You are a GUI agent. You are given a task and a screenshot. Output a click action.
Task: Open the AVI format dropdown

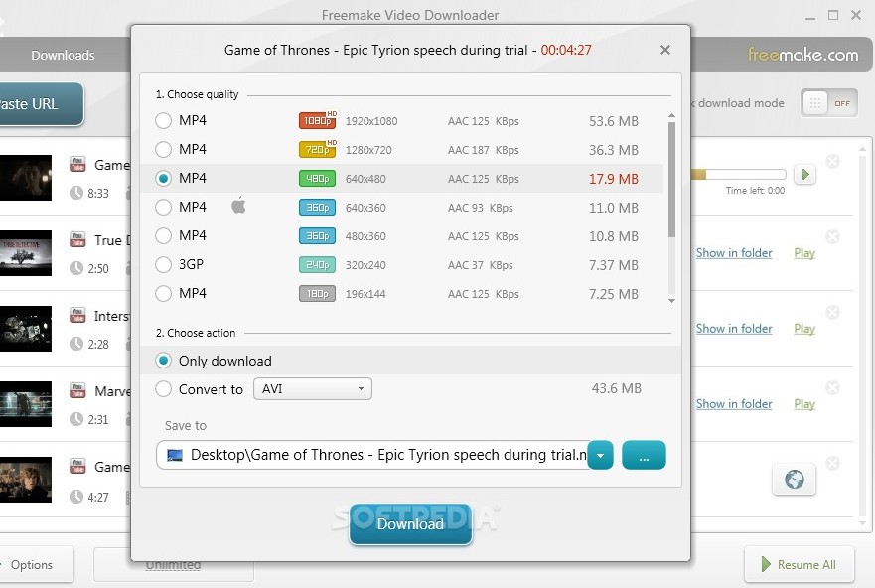[313, 388]
